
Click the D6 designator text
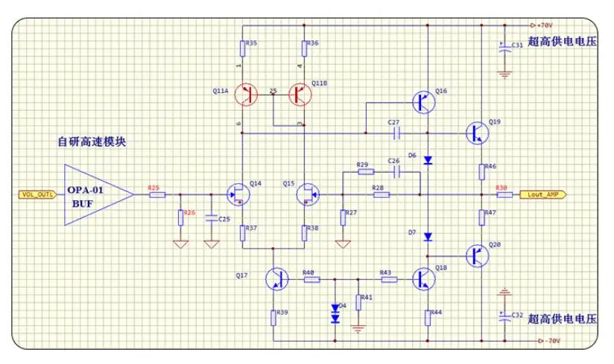coord(412,156)
